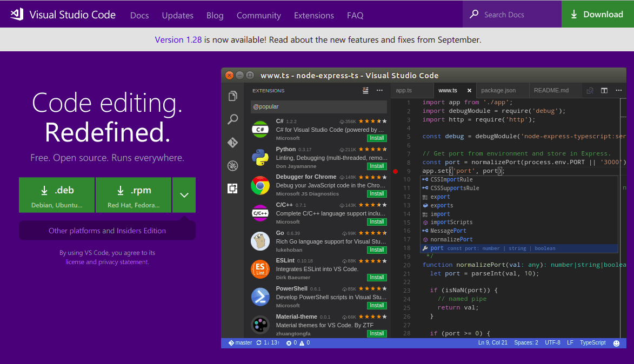The width and height of the screenshot is (634, 364).
Task: Click the ESLint extension icon
Action: click(260, 269)
